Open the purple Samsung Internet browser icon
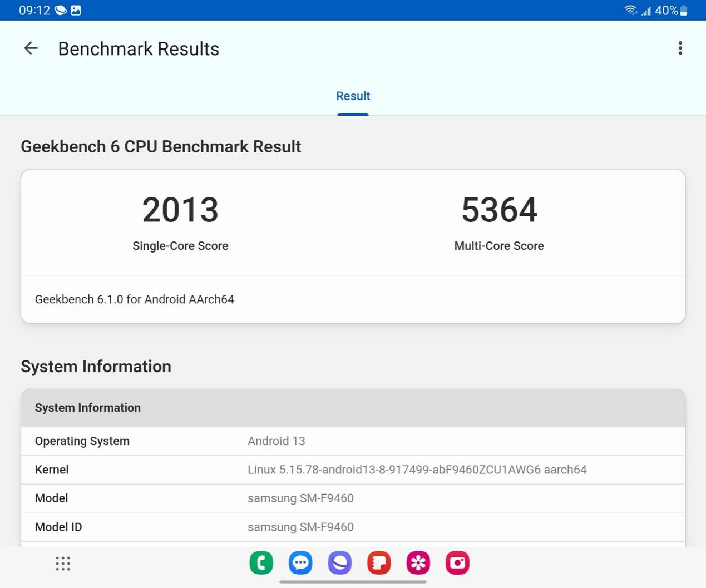Screen dimensions: 706x588 pyautogui.click(x=340, y=563)
